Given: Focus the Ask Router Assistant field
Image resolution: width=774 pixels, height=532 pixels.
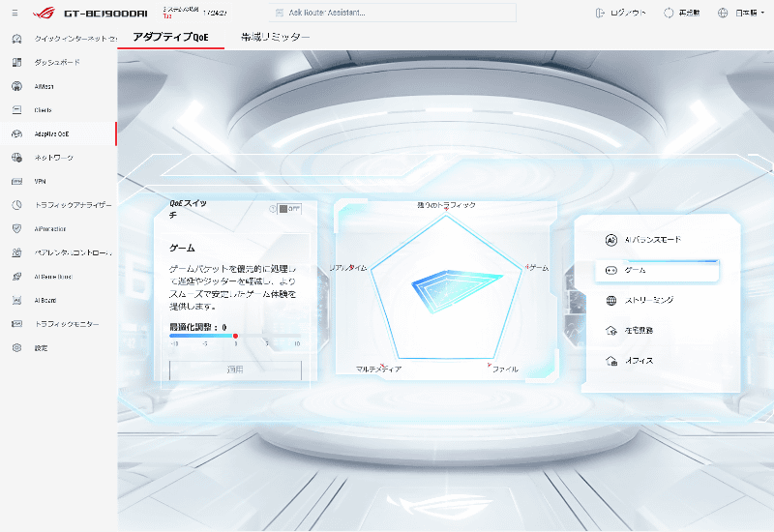Looking at the screenshot, I should (393, 13).
